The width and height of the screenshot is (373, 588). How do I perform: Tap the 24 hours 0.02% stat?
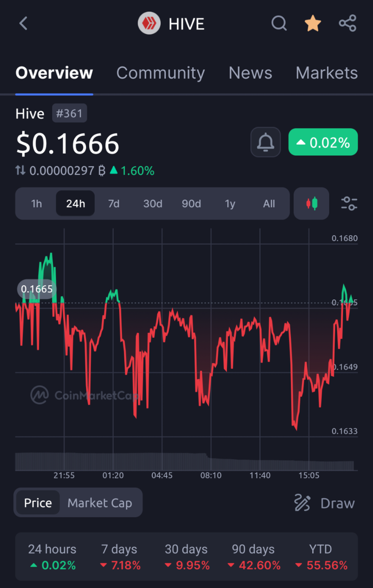pyautogui.click(x=52, y=557)
